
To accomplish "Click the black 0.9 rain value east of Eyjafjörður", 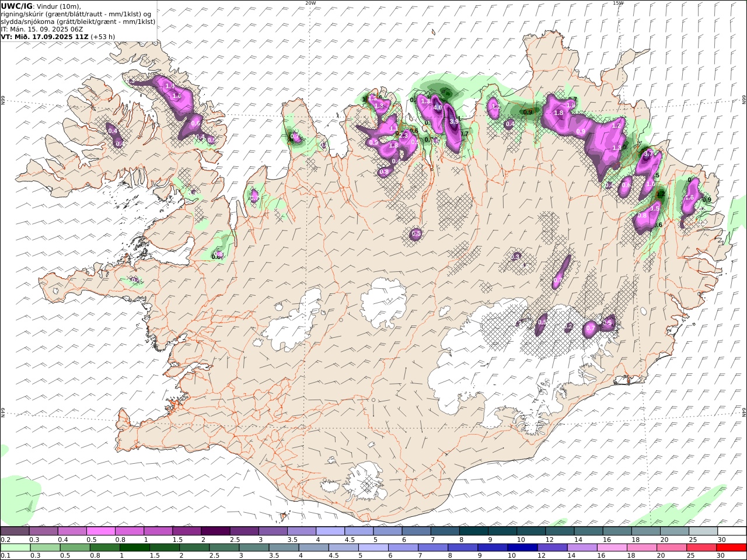I will (x=528, y=112).
